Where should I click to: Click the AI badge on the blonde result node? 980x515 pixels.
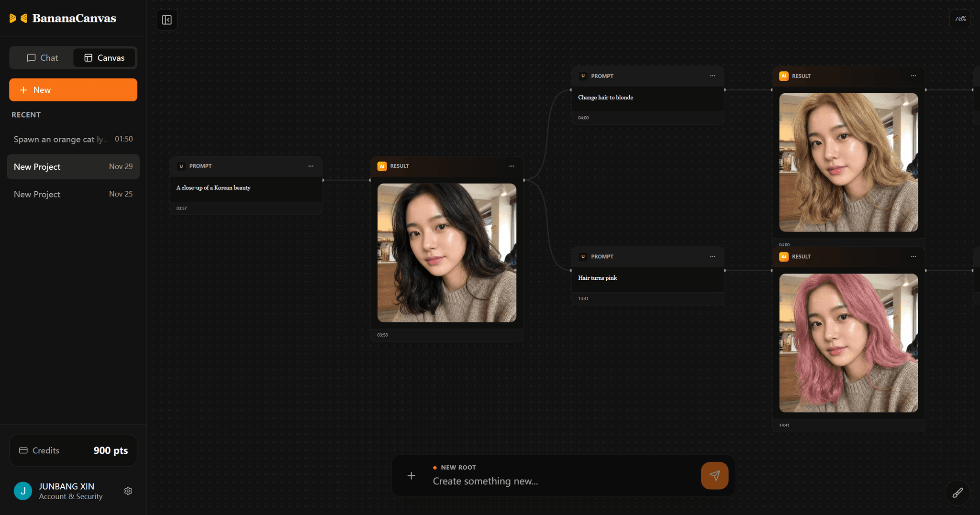point(784,76)
